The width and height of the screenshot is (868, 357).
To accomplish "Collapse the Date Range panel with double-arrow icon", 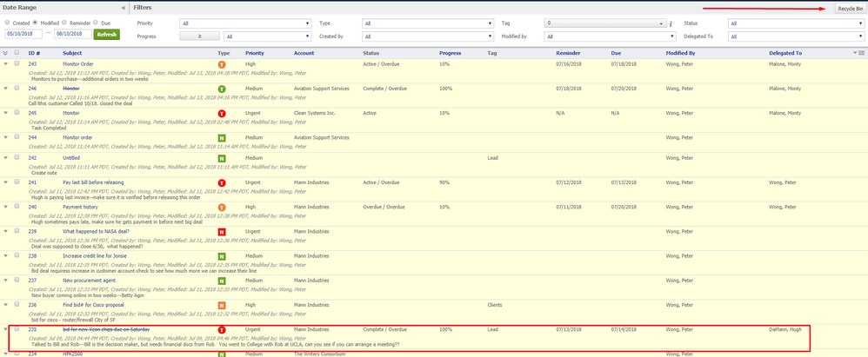I will pyautogui.click(x=123, y=7).
